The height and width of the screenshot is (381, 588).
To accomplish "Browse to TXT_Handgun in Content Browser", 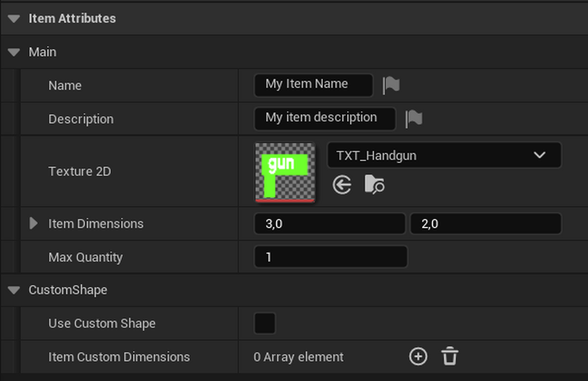I will tap(374, 185).
